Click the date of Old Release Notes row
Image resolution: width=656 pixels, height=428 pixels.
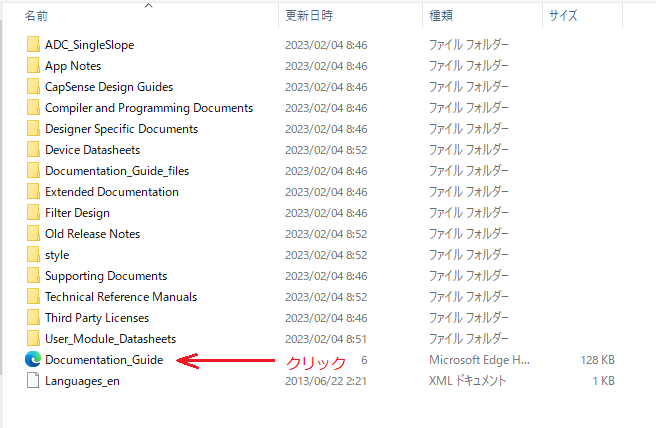326,234
